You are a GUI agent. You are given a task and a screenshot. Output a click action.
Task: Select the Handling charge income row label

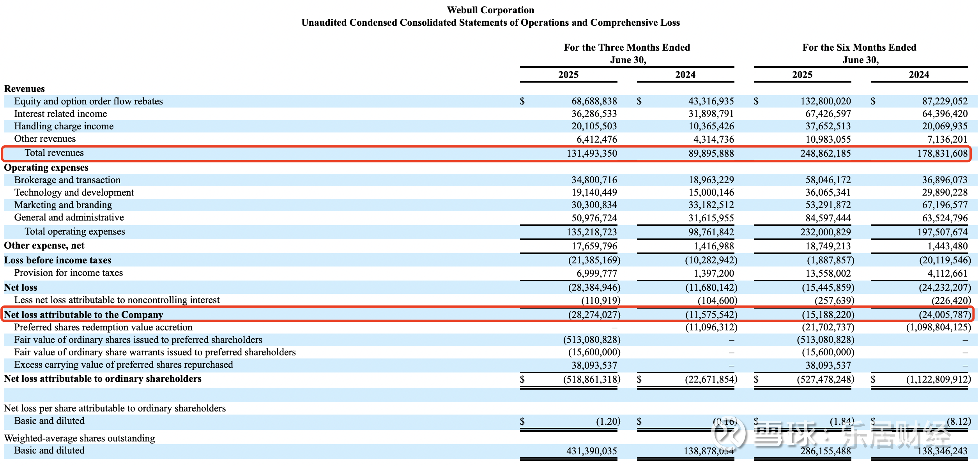(x=64, y=126)
